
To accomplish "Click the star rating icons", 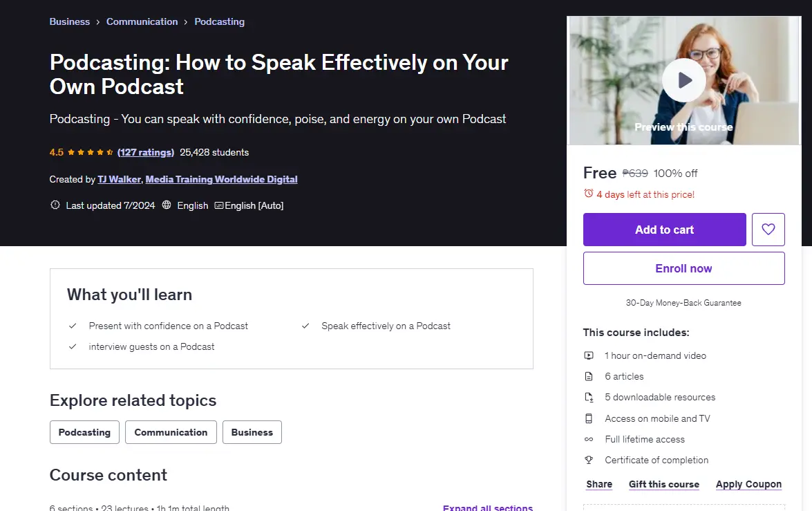I will [90, 152].
